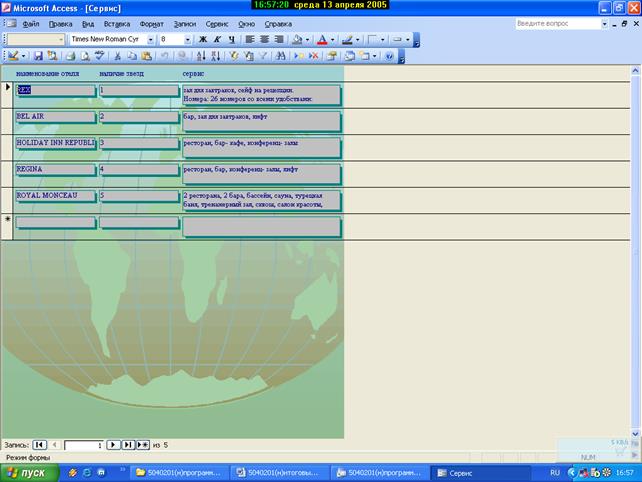Screen dimensions: 642x482
Task: Open the Правка menu
Action: coord(61,24)
